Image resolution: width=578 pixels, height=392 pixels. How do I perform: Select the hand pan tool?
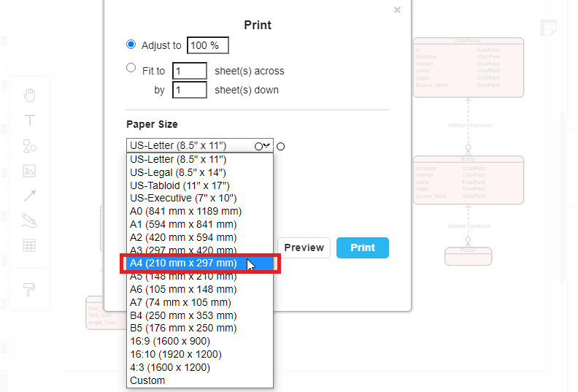pyautogui.click(x=29, y=95)
